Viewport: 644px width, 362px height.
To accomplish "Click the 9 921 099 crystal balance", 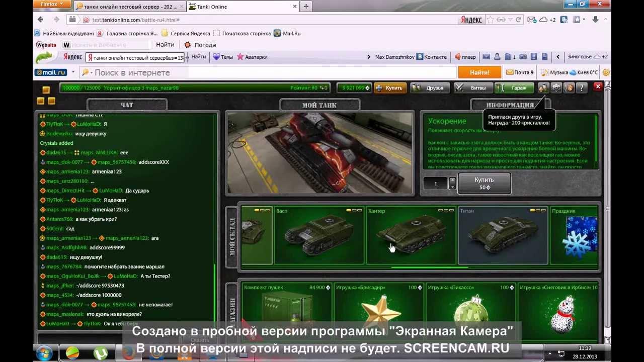I will point(353,87).
